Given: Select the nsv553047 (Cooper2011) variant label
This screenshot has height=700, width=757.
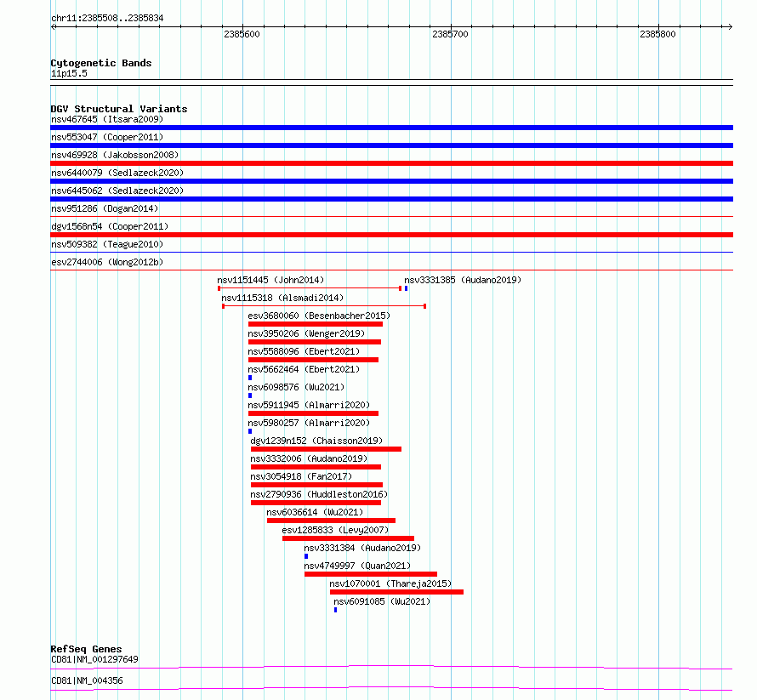Looking at the screenshot, I should click(x=107, y=137).
